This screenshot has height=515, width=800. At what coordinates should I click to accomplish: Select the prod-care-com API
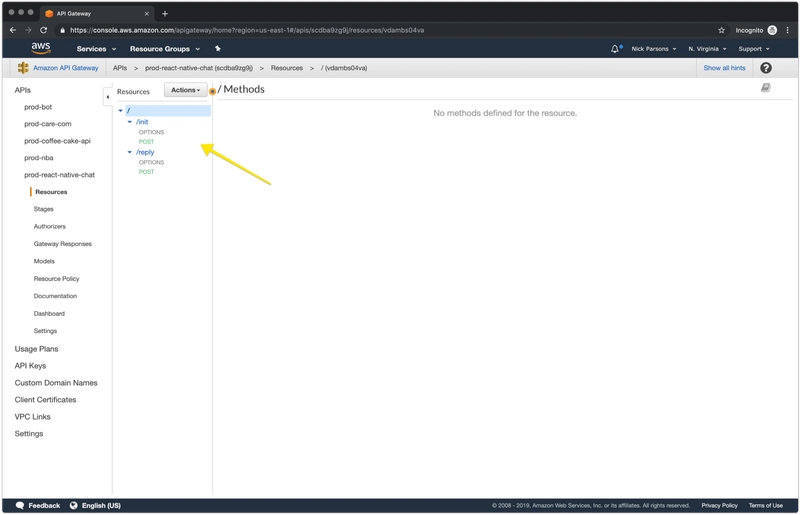click(48, 124)
